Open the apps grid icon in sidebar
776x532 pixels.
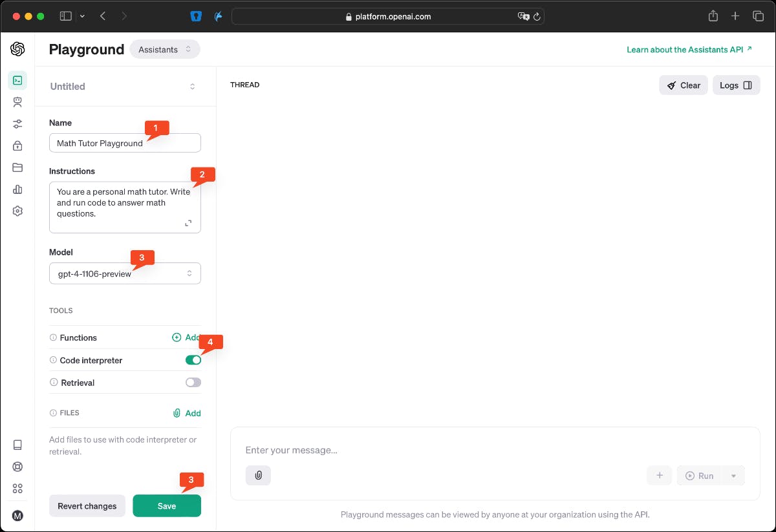click(17, 489)
